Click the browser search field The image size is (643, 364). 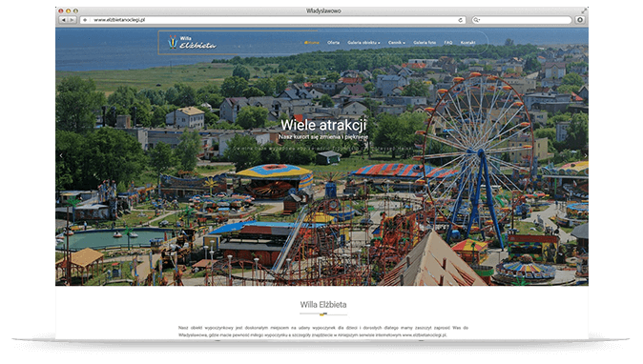(522, 20)
